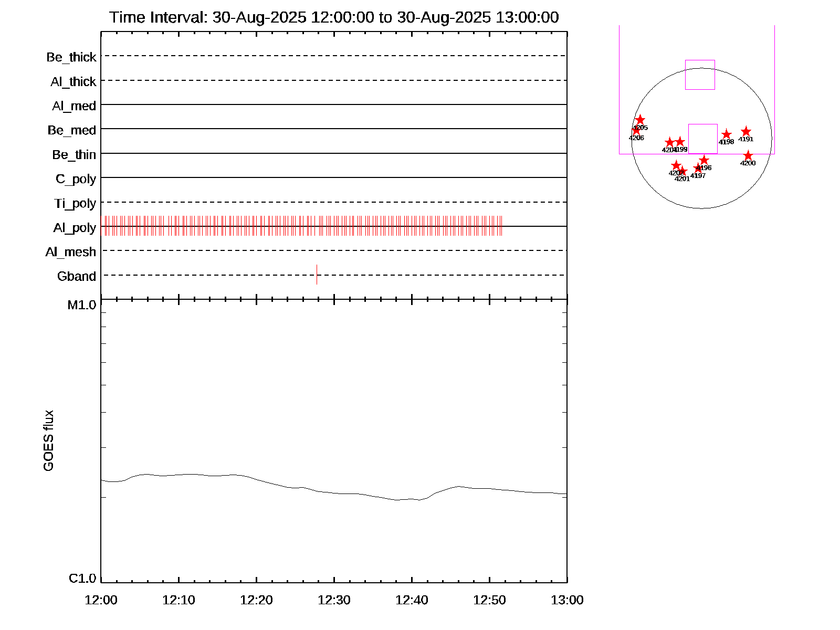Click the star marker above label 4205
The image size is (840, 630).
tap(640, 120)
